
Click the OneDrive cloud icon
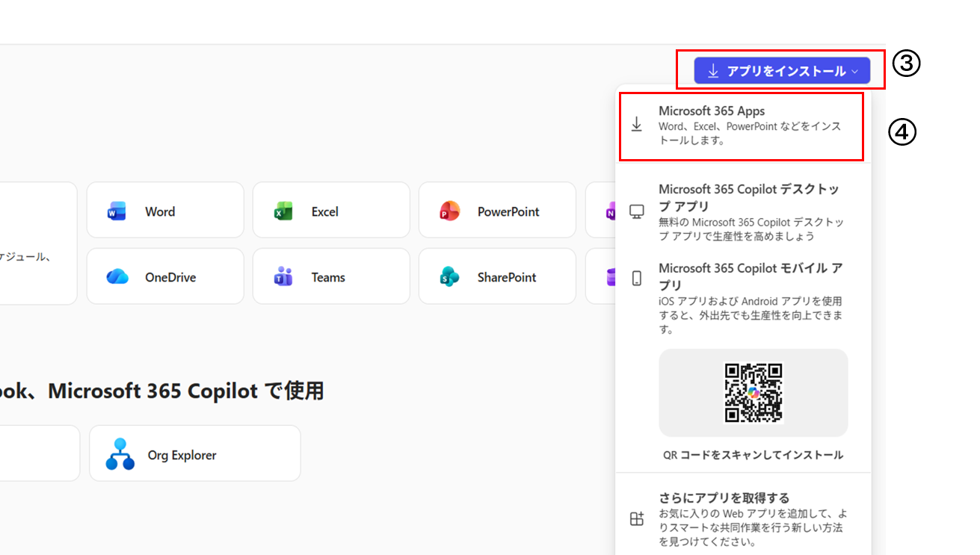(x=117, y=277)
